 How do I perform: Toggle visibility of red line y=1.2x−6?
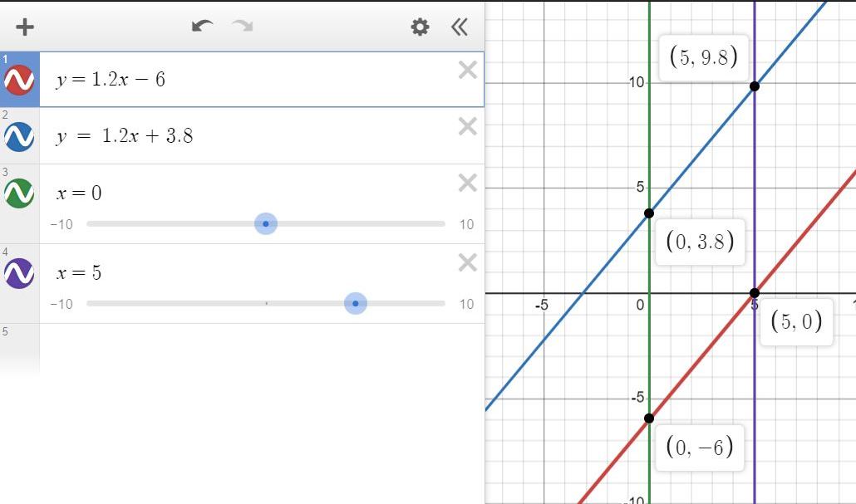click(19, 81)
